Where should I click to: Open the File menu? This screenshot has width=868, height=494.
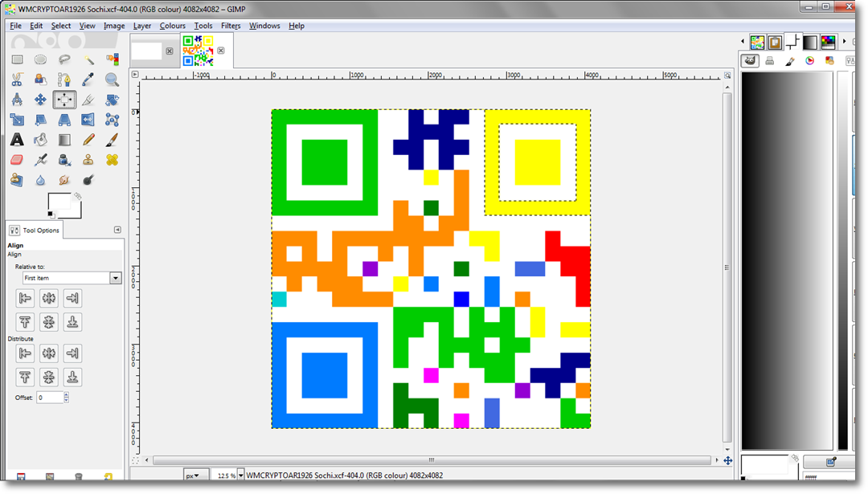(x=15, y=26)
